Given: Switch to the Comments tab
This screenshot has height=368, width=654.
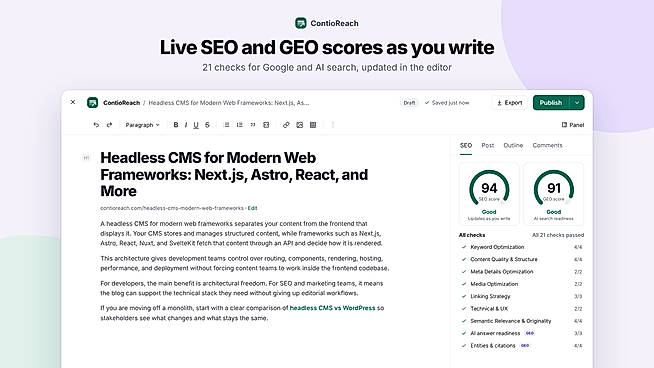Looking at the screenshot, I should pyautogui.click(x=547, y=145).
